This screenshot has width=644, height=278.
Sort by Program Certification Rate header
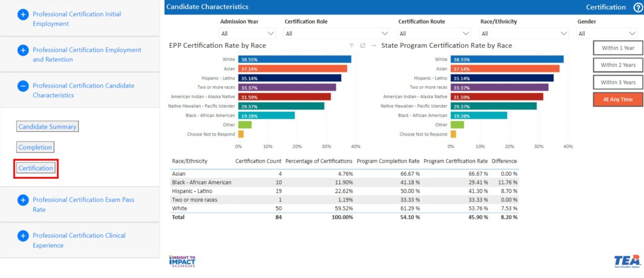[456, 161]
